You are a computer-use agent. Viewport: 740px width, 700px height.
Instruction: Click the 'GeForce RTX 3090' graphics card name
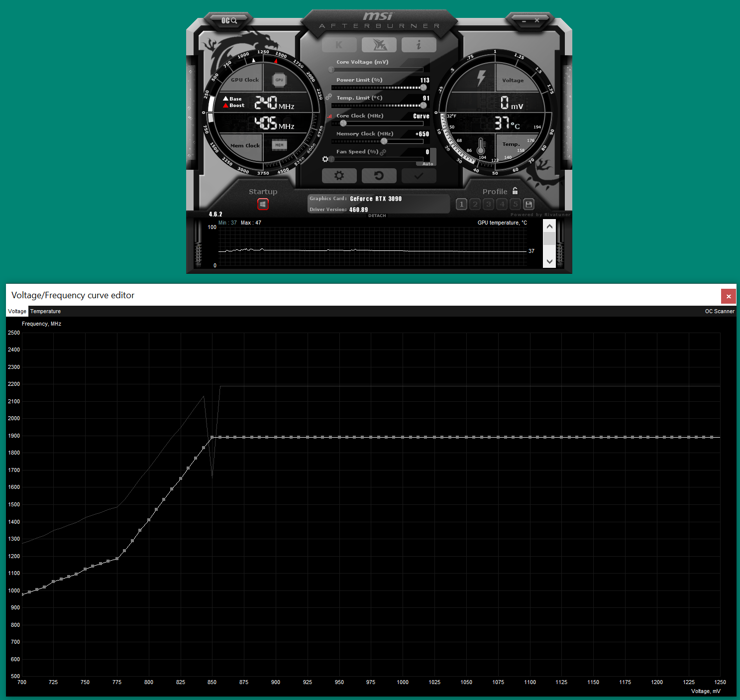376,199
